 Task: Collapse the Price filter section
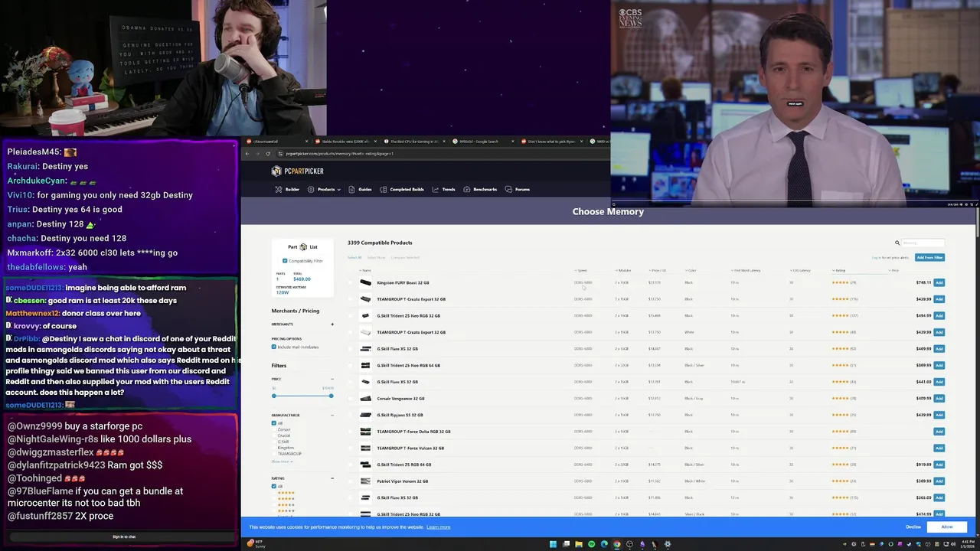(x=332, y=380)
